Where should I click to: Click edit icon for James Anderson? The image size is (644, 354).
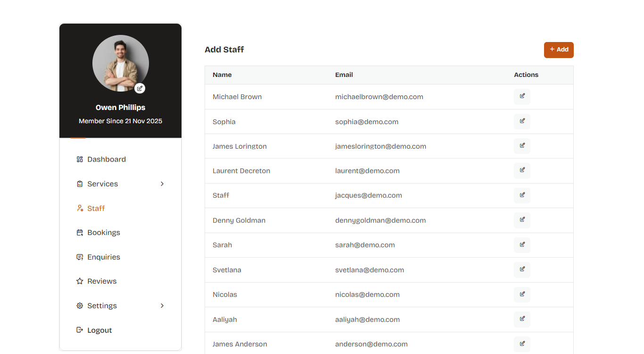pyautogui.click(x=522, y=344)
